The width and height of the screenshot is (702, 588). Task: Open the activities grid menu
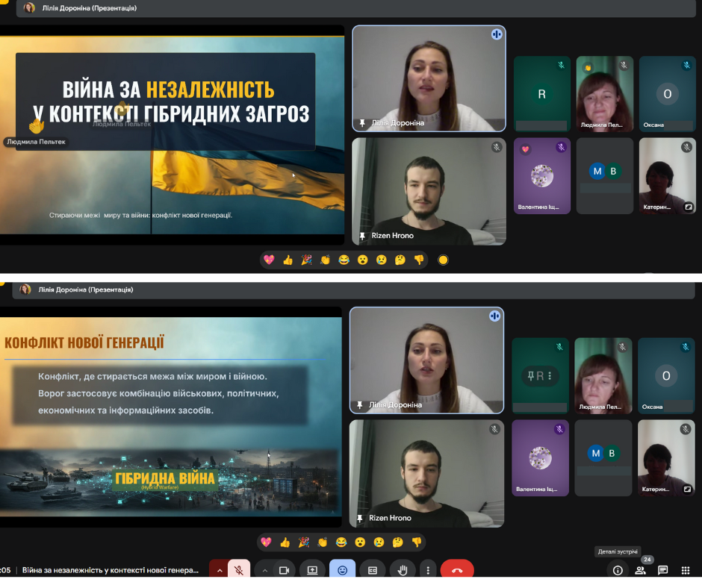click(685, 570)
